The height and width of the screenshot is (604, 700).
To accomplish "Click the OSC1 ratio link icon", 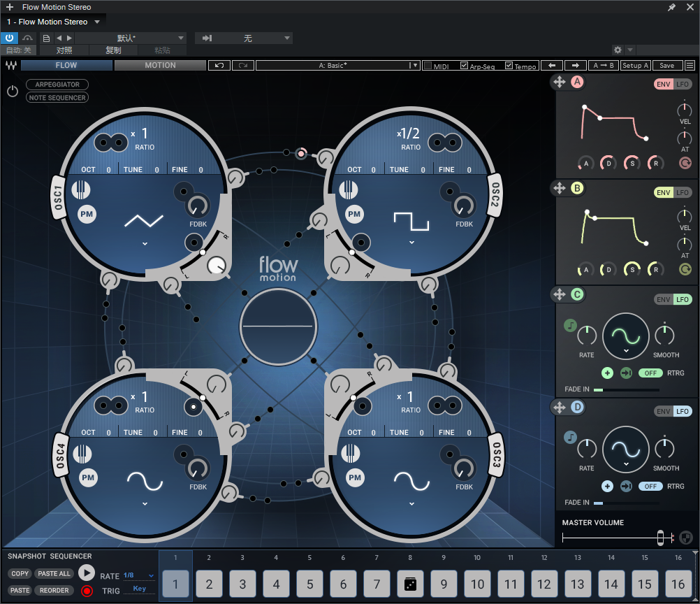I will point(111,143).
